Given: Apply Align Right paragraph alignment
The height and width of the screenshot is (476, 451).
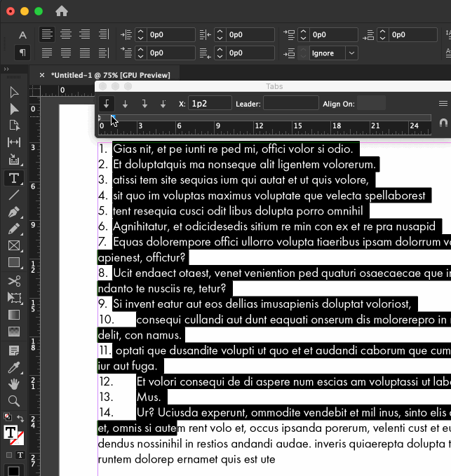Looking at the screenshot, I should pos(85,34).
